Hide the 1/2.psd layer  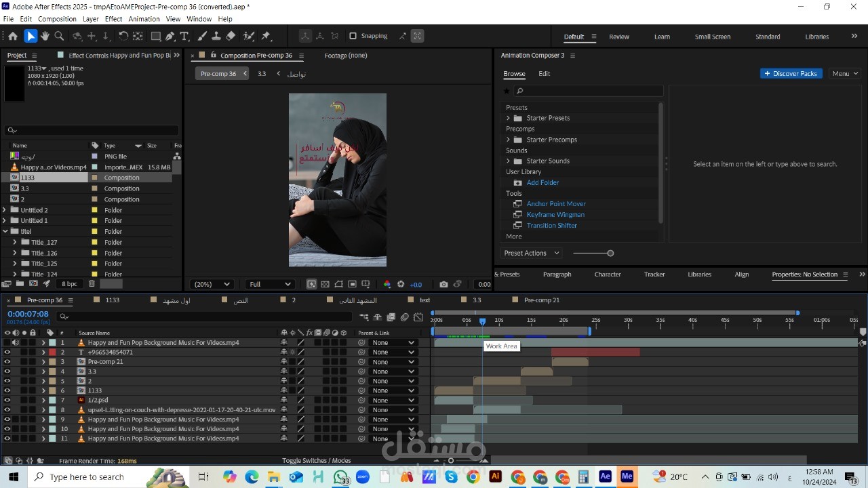[x=7, y=400]
